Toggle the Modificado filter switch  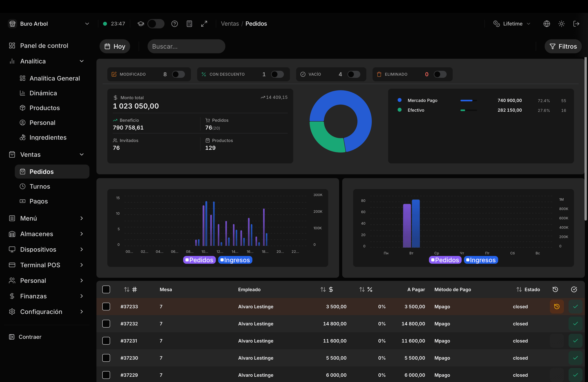(x=178, y=74)
